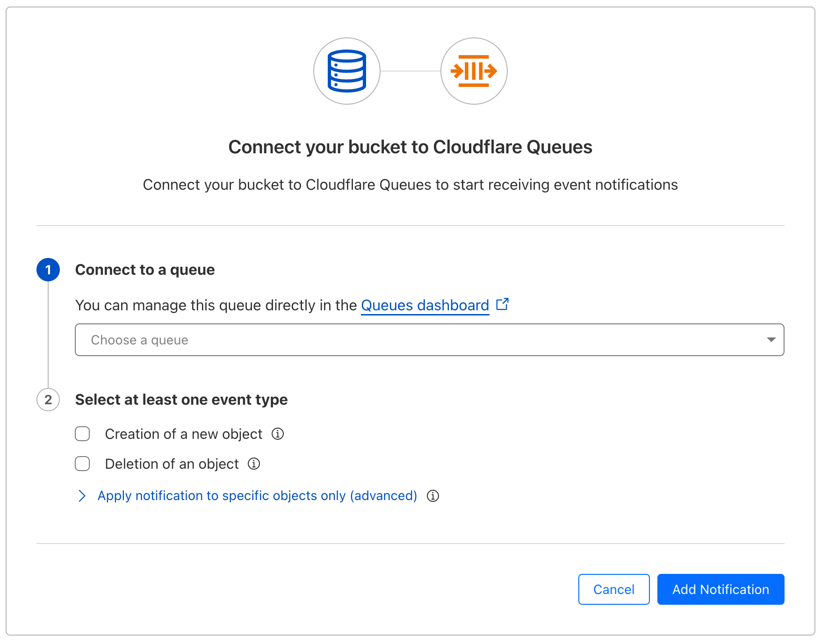This screenshot has height=644, width=821.
Task: Click the caret arrow in the queue selector
Action: click(771, 340)
